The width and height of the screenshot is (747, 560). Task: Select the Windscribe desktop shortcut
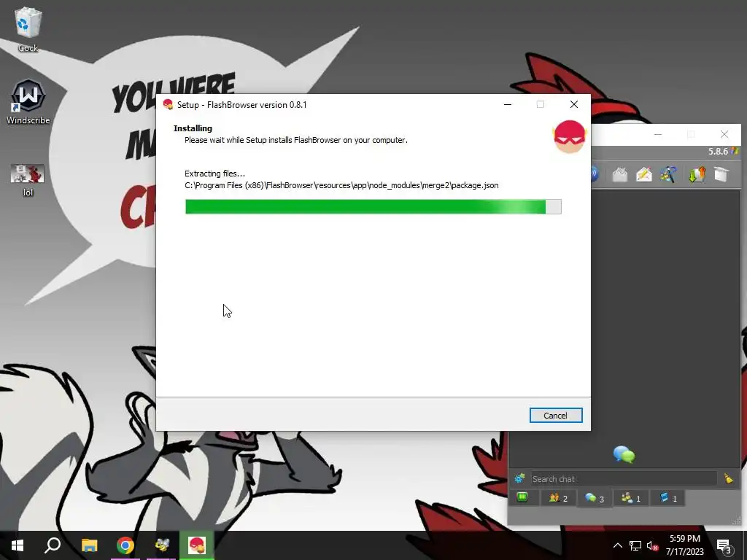[x=28, y=102]
